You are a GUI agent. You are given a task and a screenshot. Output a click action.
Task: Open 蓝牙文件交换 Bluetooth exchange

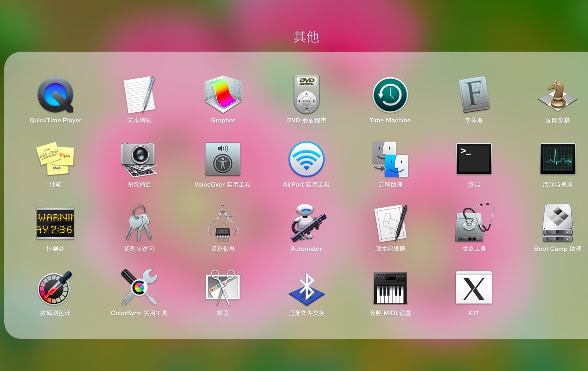(307, 289)
